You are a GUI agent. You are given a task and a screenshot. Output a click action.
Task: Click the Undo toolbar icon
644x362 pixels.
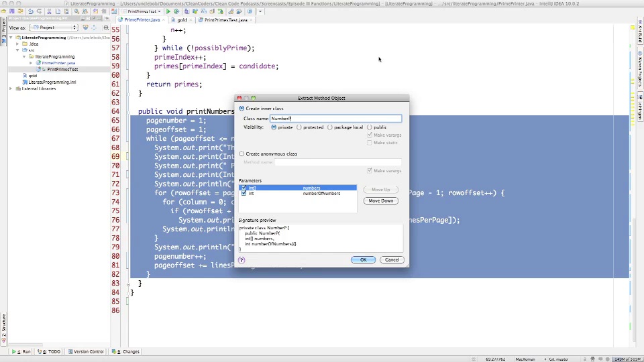pos(31,11)
